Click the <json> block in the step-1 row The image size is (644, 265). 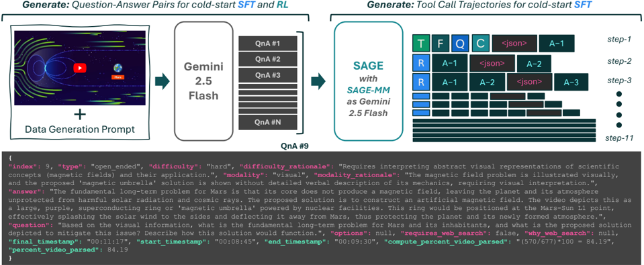click(x=514, y=43)
